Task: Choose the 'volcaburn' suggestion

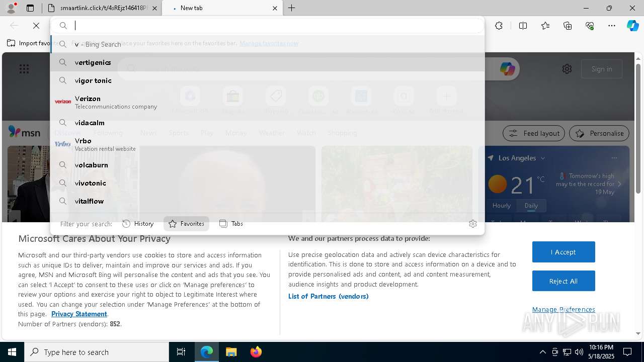Action: [x=267, y=165]
